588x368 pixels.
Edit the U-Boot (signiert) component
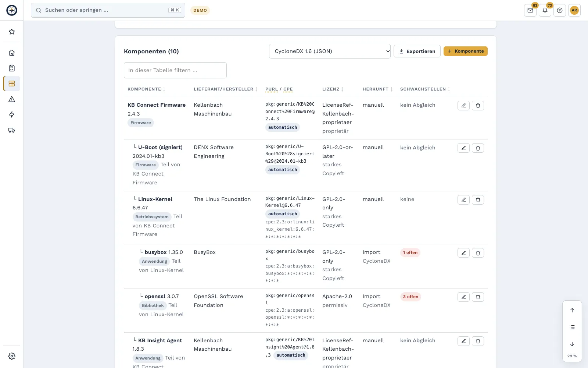click(463, 148)
